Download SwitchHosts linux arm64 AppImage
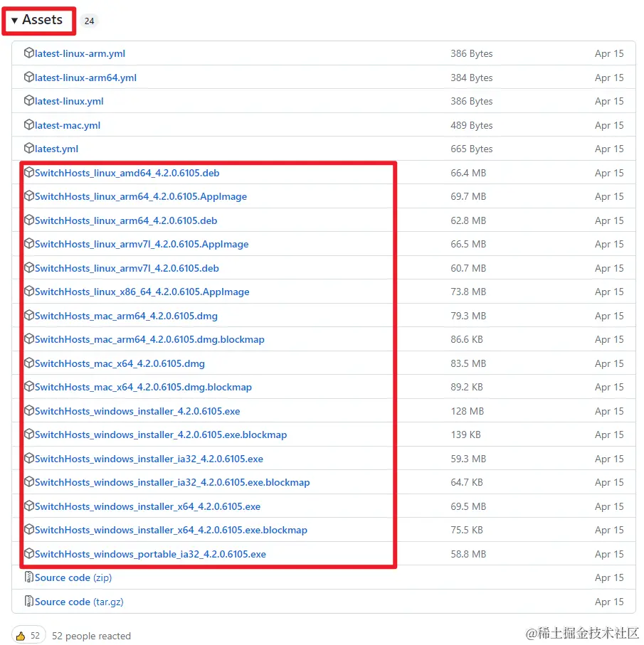 tap(141, 196)
